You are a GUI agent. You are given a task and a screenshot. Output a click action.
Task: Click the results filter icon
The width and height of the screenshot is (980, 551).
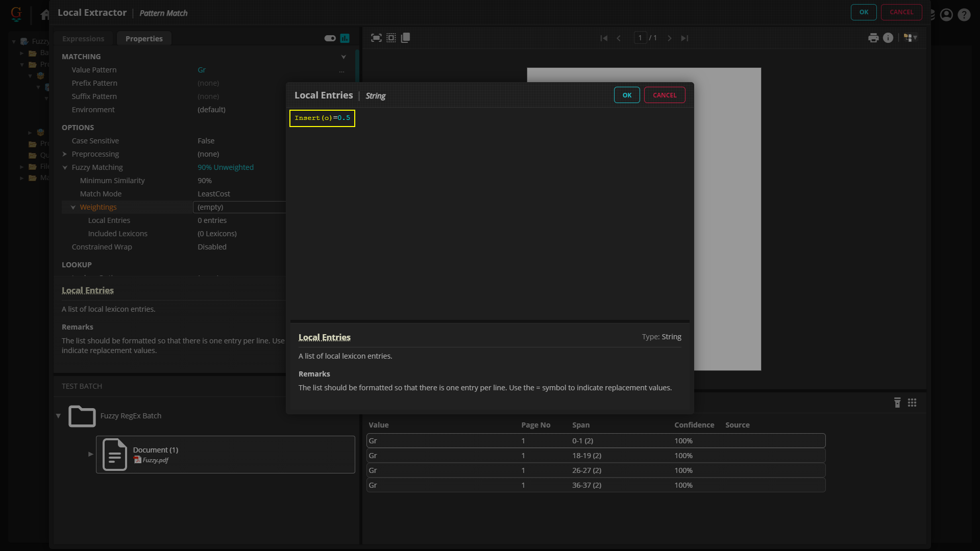897,403
